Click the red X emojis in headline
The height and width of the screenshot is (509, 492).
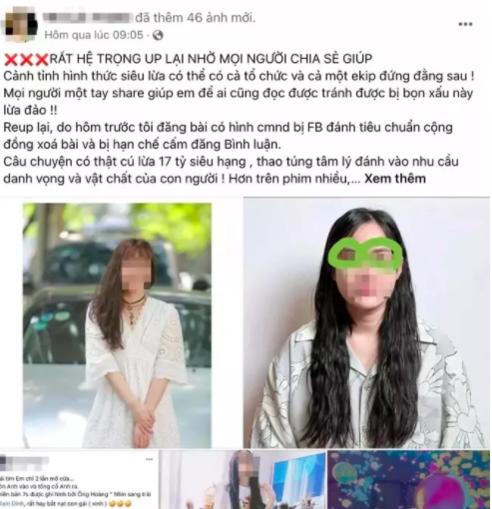(26, 60)
